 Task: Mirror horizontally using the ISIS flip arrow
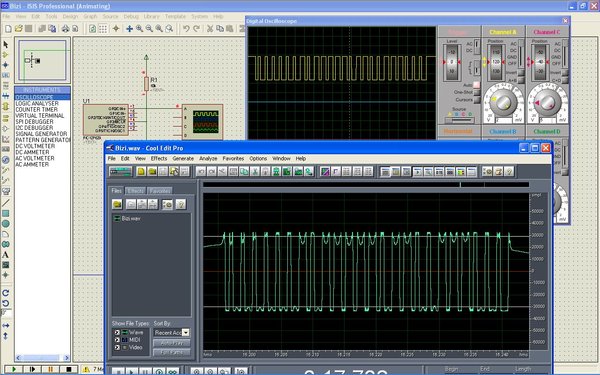[5, 326]
